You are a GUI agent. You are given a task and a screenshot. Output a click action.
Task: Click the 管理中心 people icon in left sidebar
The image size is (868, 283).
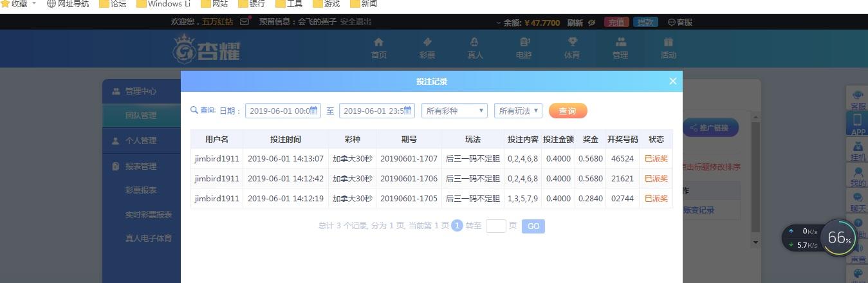point(116,91)
